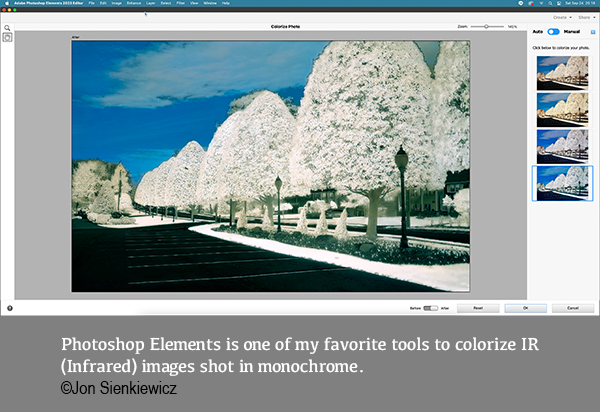Expand the Create dropdown
The height and width of the screenshot is (412, 600).
click(x=562, y=18)
